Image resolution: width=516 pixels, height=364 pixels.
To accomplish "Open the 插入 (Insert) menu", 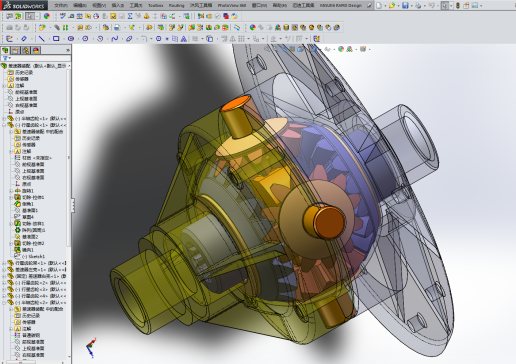I will tap(118, 5).
